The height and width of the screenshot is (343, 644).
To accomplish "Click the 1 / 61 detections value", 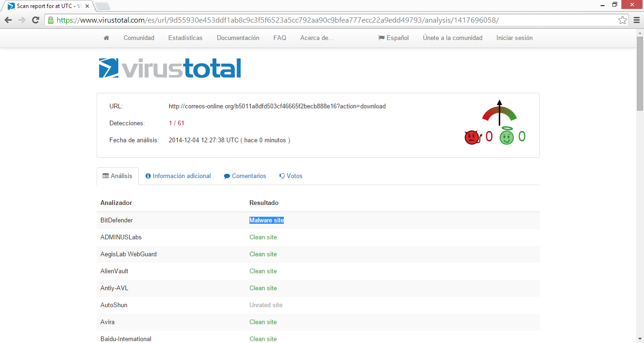I will coord(176,123).
